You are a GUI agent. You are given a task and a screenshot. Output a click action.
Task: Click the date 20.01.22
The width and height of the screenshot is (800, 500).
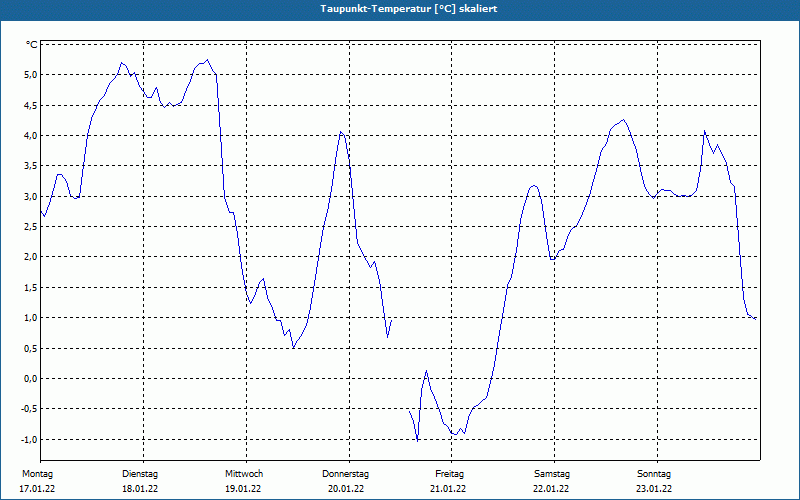[346, 489]
